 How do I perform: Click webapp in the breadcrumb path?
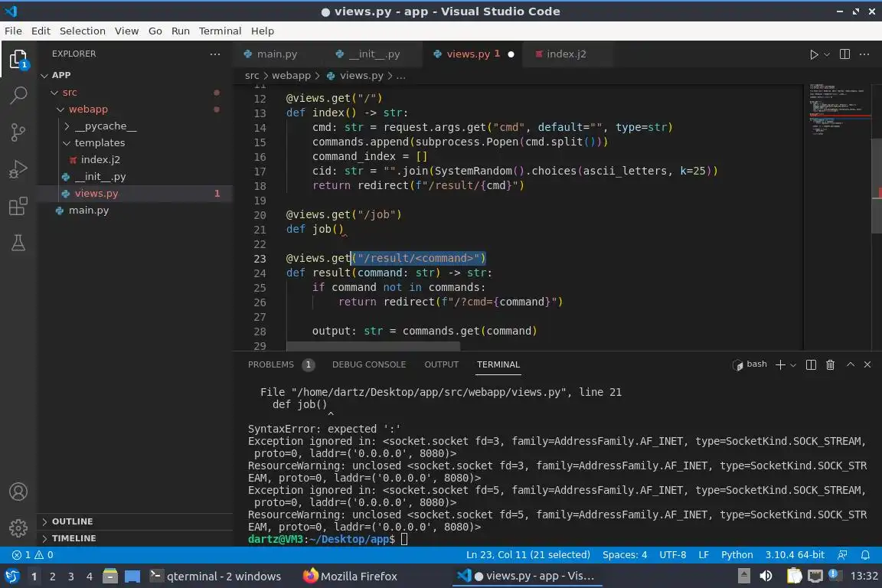pos(291,75)
